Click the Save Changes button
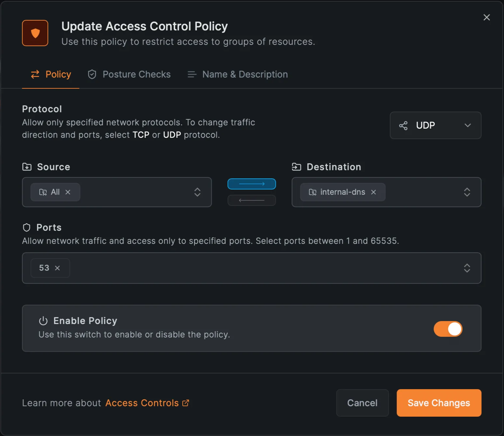Viewport: 504px width, 436px height. point(439,403)
